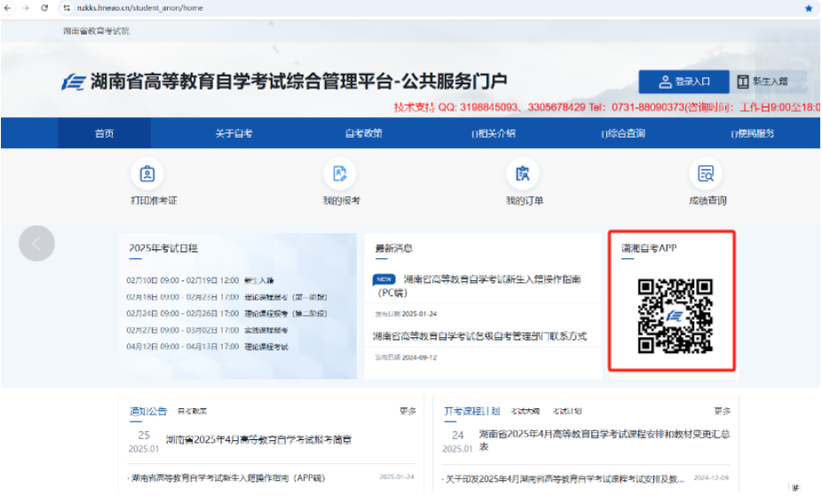Open 更多 link in the 通知公告 section
The image size is (822, 504).
click(407, 412)
